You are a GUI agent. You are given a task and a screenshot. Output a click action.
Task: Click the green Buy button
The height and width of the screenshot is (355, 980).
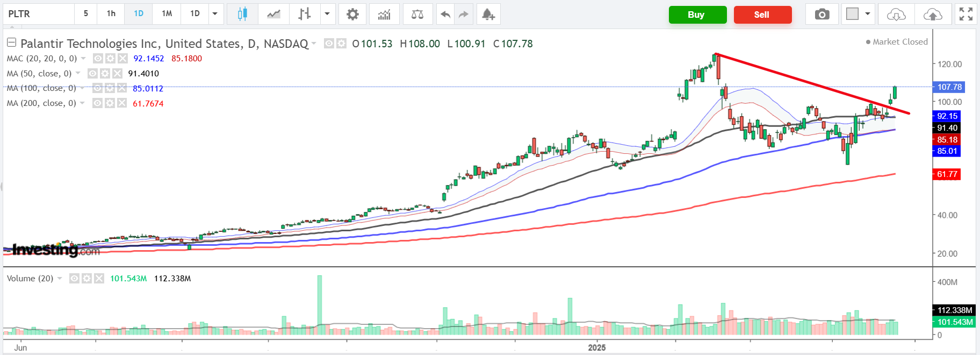click(x=697, y=15)
